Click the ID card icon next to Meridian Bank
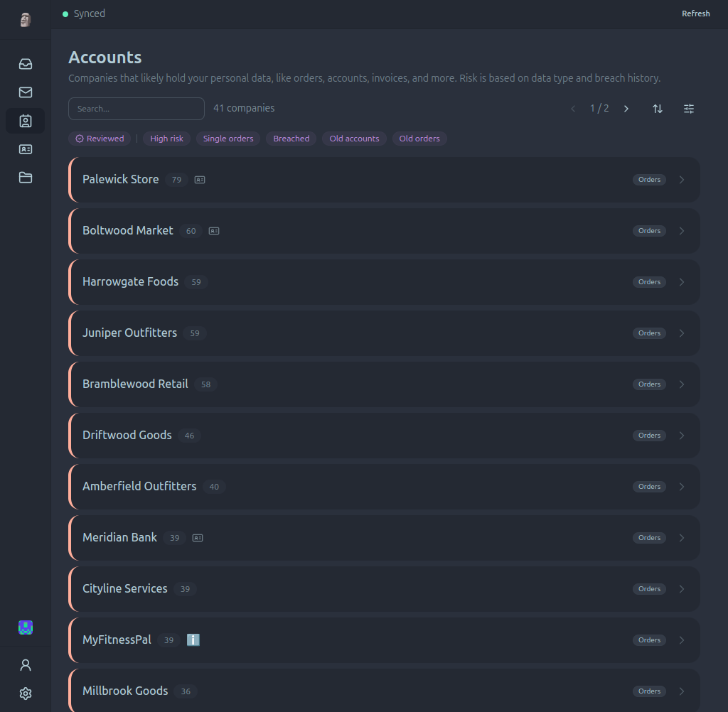This screenshot has width=728, height=712. point(198,538)
